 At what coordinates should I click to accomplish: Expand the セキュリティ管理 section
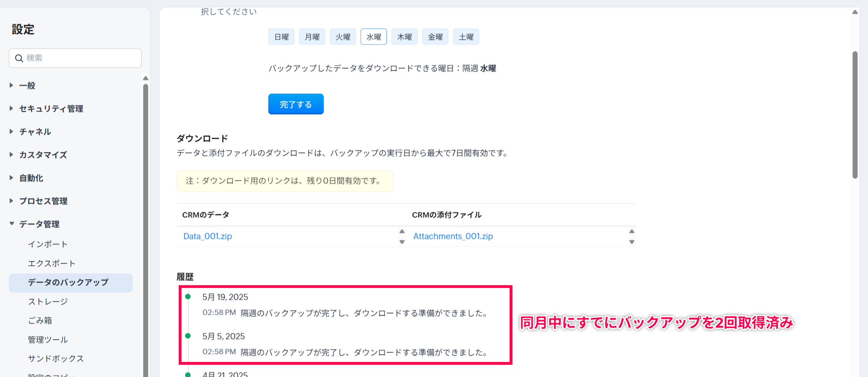tap(51, 109)
